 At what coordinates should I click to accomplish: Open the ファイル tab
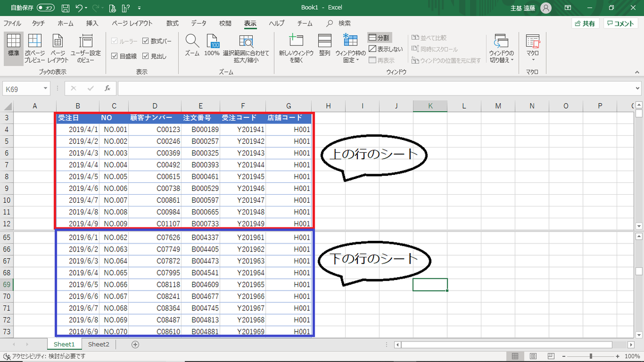tap(12, 24)
